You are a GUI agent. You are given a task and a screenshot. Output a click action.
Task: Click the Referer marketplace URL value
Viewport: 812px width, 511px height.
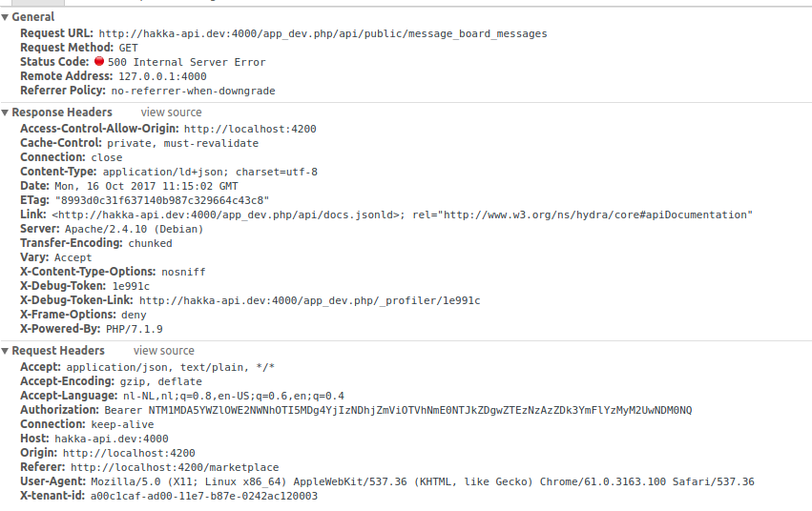click(x=175, y=467)
